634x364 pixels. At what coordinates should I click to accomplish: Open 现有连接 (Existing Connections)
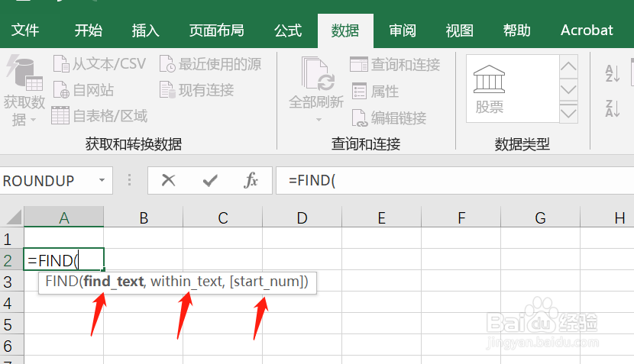(x=197, y=90)
